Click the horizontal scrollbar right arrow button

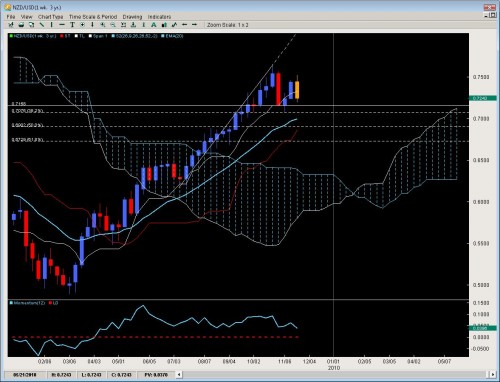492,374
